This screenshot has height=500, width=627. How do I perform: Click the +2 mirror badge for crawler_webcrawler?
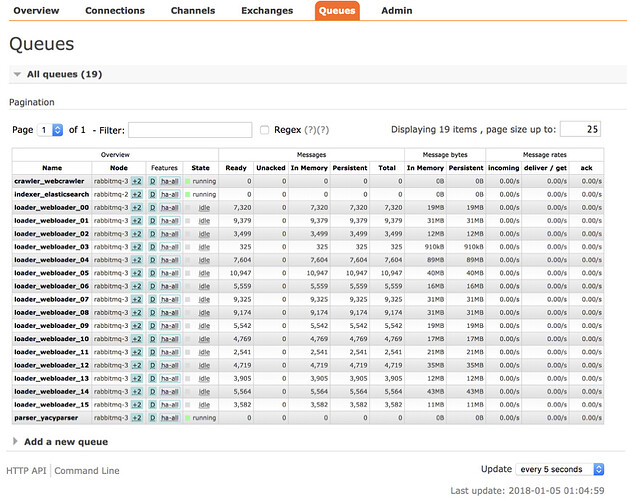click(137, 181)
